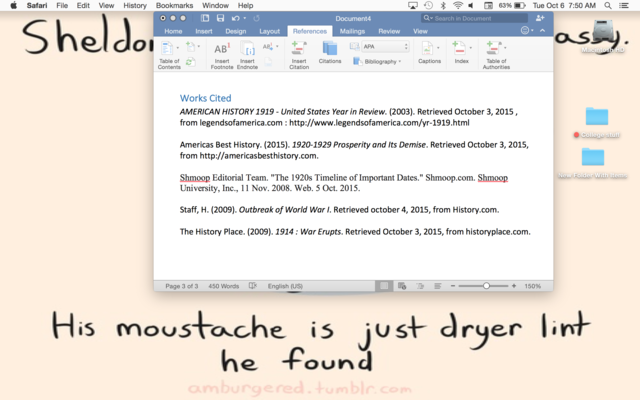640x400 pixels.
Task: Expand the Table of Authorities dropdown arrow
Action: (505, 48)
